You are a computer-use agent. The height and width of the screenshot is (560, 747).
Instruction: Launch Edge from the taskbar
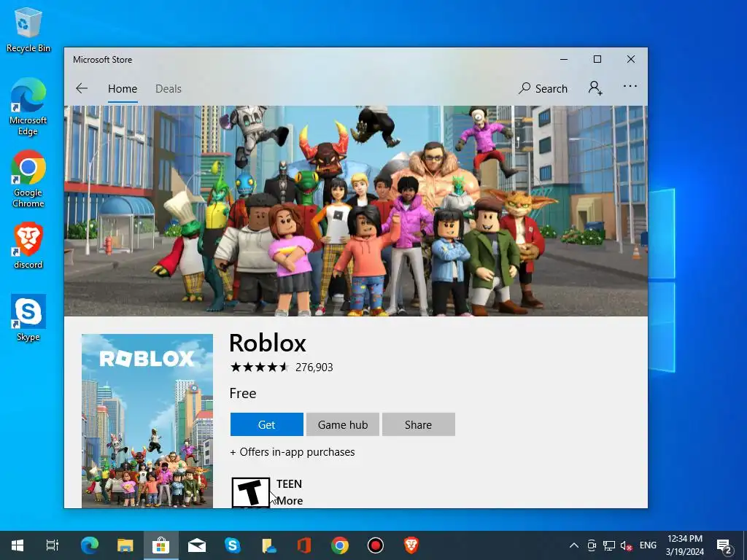pos(90,545)
